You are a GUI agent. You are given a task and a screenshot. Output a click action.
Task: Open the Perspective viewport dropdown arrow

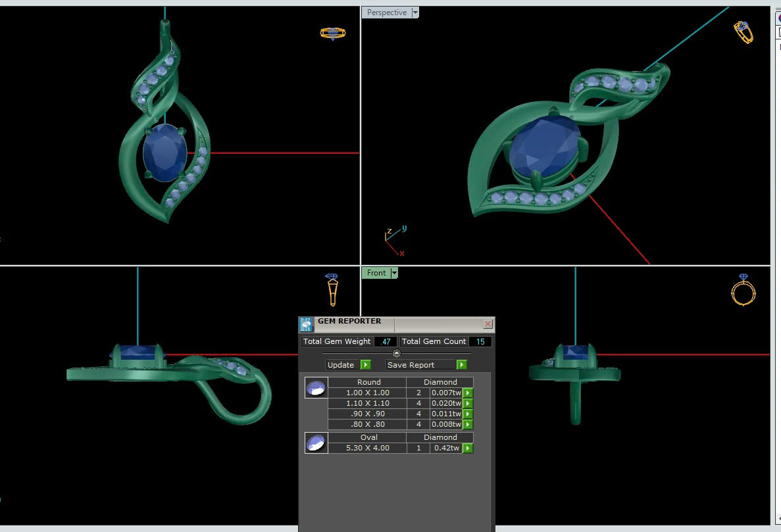click(x=415, y=12)
